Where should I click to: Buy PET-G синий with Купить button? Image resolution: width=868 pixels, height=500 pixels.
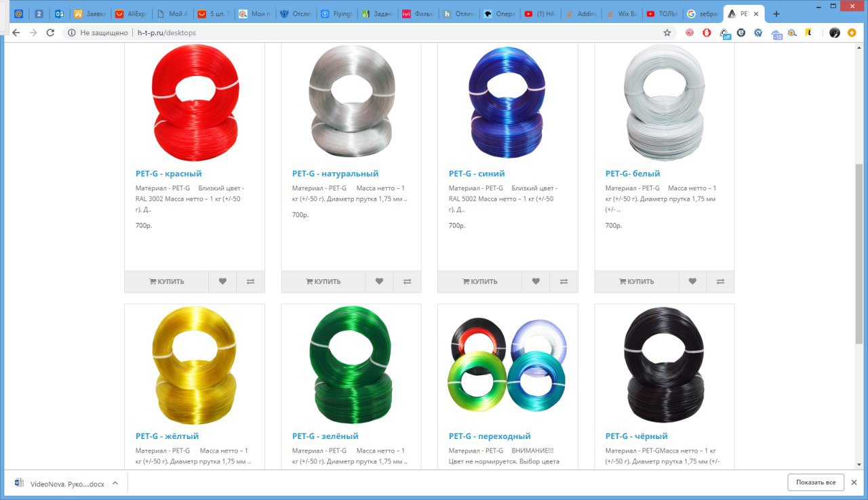click(x=480, y=282)
